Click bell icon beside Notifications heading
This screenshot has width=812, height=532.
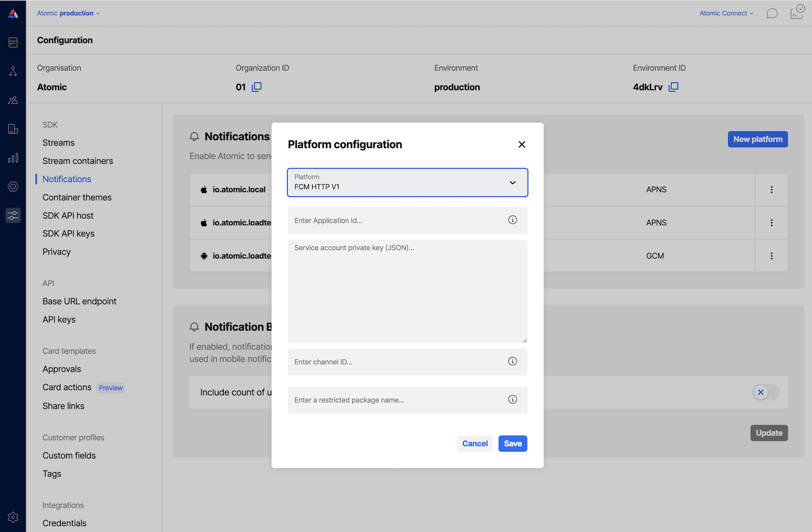tap(194, 137)
